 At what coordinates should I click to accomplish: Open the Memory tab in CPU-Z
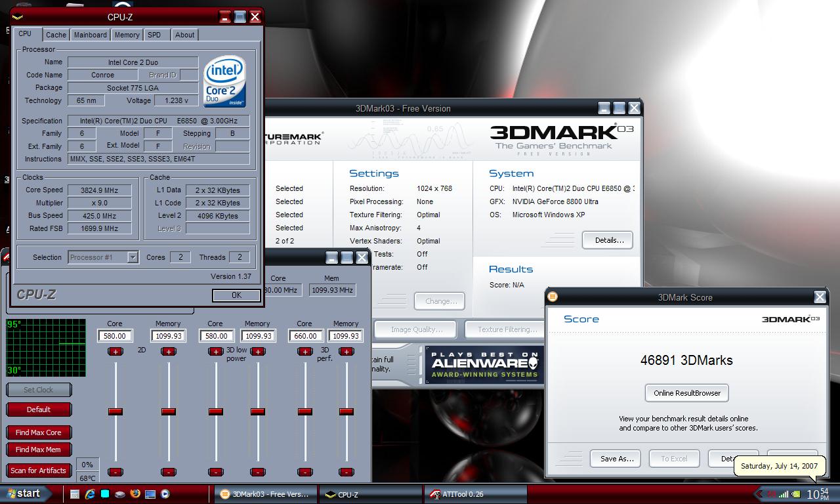click(127, 35)
